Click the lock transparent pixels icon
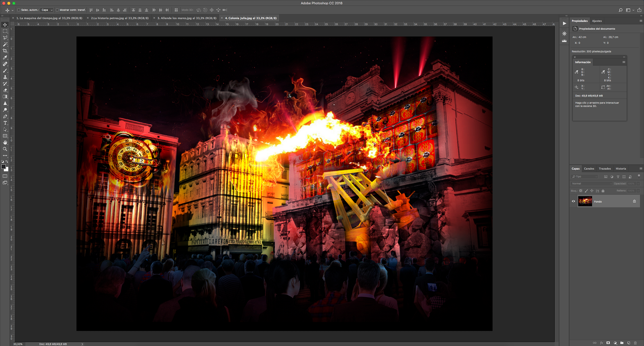 [581, 191]
